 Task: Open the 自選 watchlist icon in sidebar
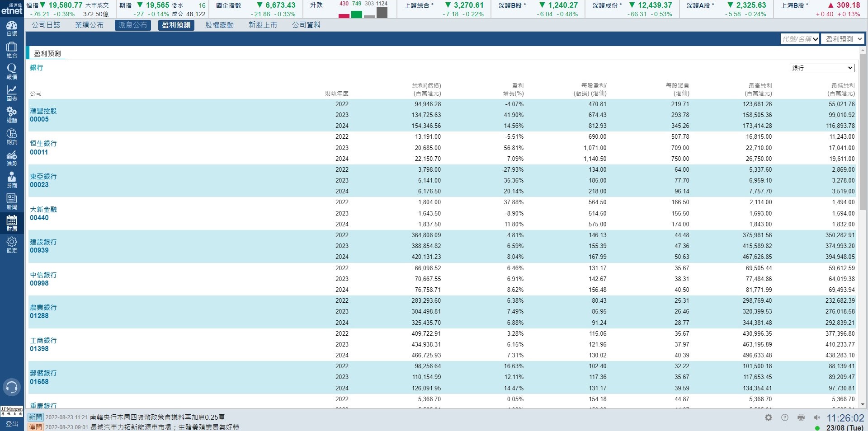tap(12, 28)
